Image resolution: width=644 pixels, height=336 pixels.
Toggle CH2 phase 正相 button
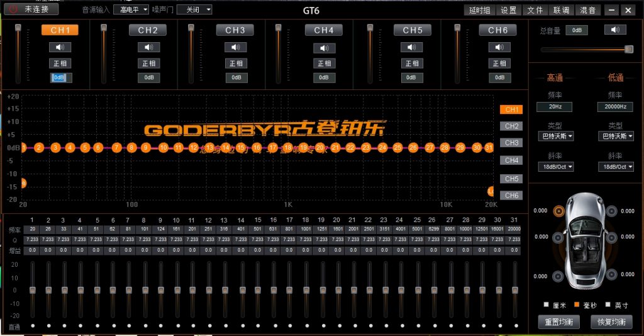click(x=148, y=64)
